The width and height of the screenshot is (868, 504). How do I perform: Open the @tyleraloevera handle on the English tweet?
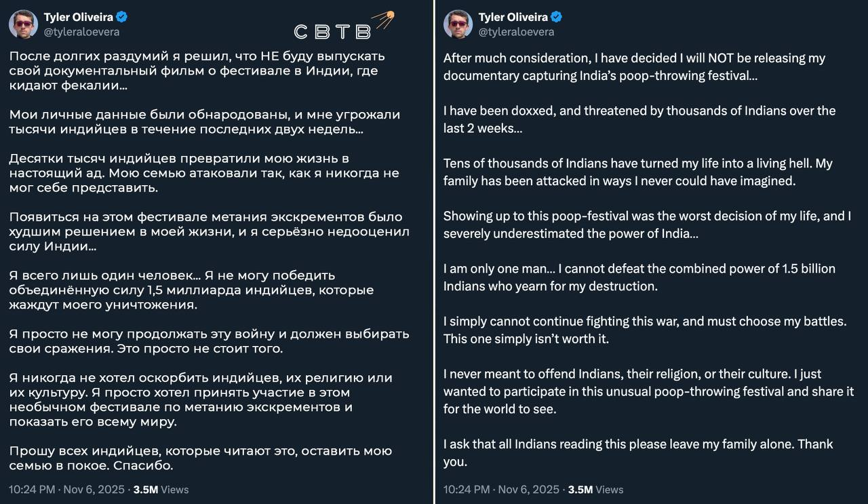(x=516, y=32)
